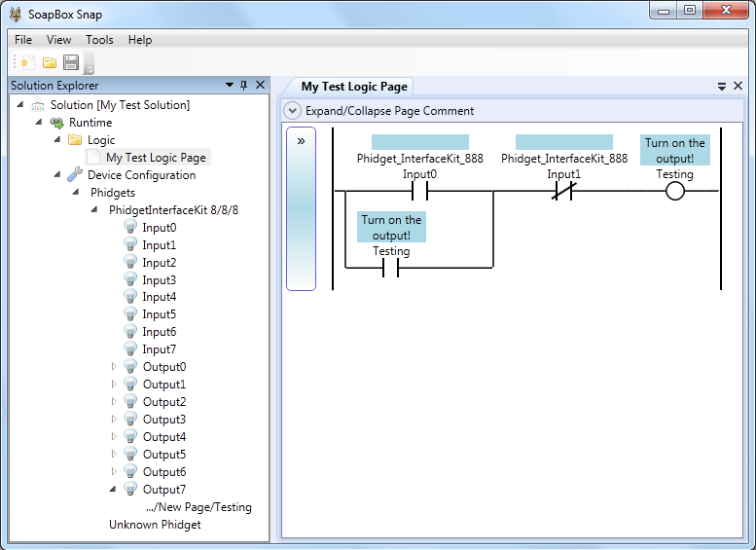Click the Input2 bulb icon
This screenshot has width=756, height=550.
(x=130, y=262)
